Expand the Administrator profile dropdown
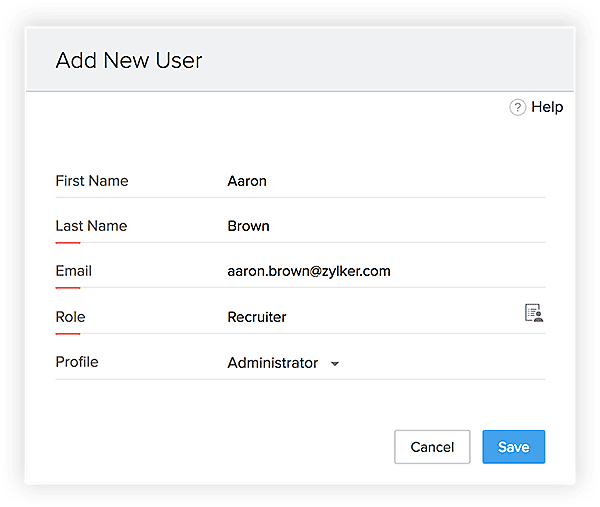The height and width of the screenshot is (507, 600). [283, 363]
